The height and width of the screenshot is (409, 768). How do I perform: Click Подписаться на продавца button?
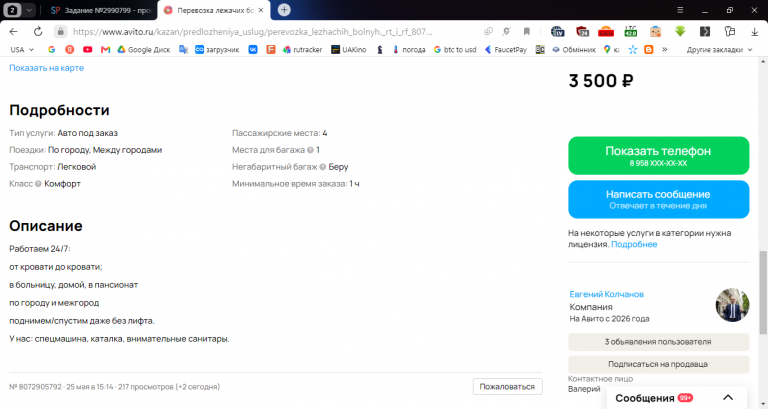point(658,364)
